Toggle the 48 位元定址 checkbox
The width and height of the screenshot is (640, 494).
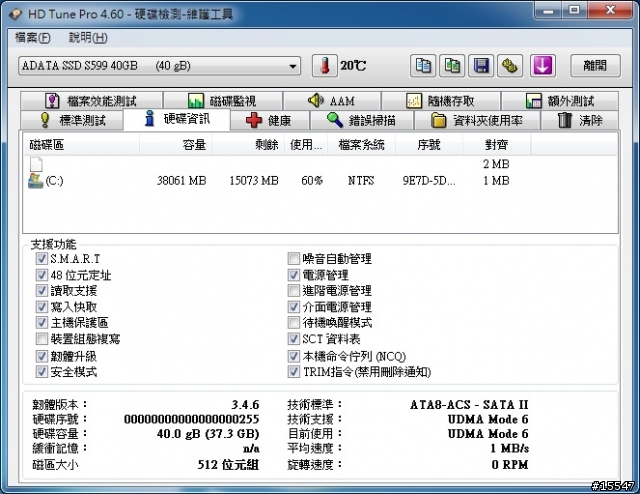tap(41, 275)
